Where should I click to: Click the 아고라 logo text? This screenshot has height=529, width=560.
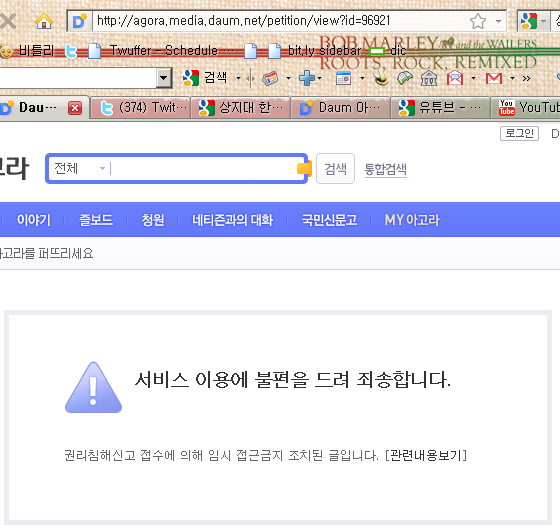[14, 168]
